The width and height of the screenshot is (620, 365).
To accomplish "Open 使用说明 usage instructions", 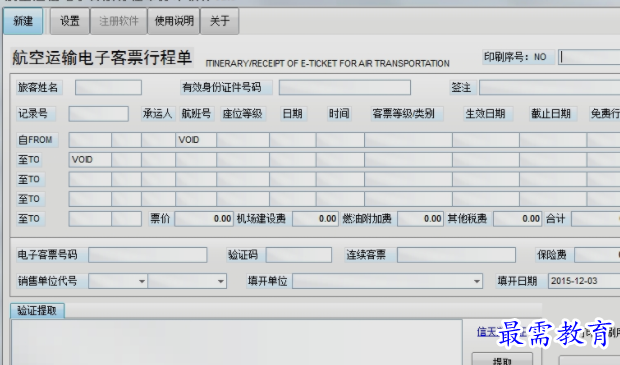I will (x=174, y=21).
